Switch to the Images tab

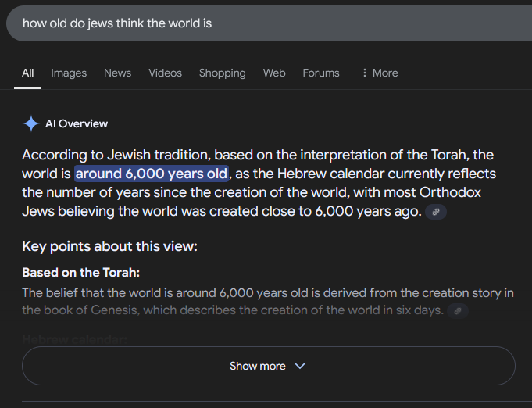pyautogui.click(x=69, y=73)
